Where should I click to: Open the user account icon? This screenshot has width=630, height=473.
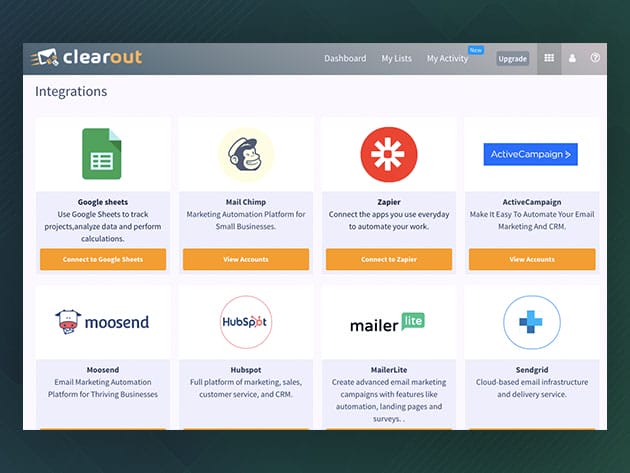click(573, 59)
